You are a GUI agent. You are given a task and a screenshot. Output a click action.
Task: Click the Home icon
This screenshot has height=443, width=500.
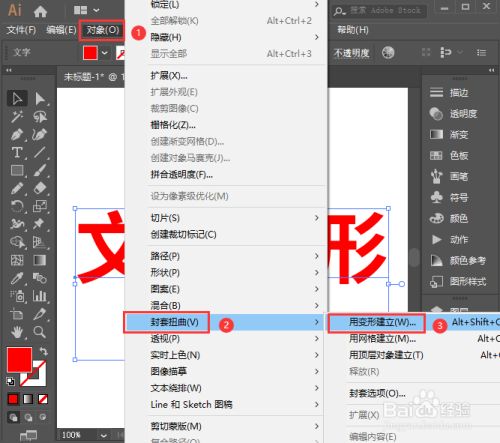pyautogui.click(x=40, y=11)
